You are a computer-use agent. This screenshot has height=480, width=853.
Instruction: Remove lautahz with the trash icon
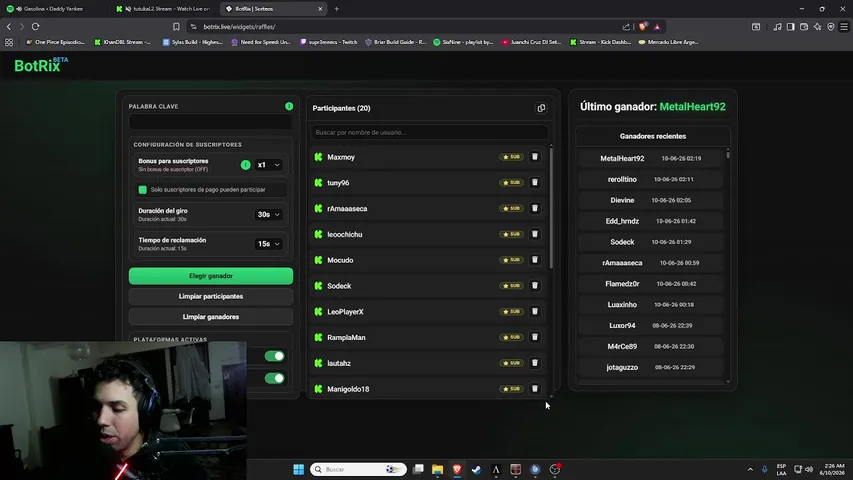click(535, 363)
